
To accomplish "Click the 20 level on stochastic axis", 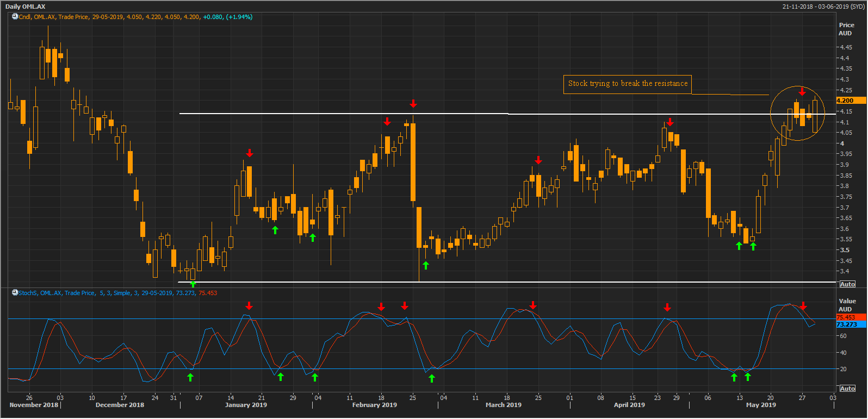I will point(843,369).
